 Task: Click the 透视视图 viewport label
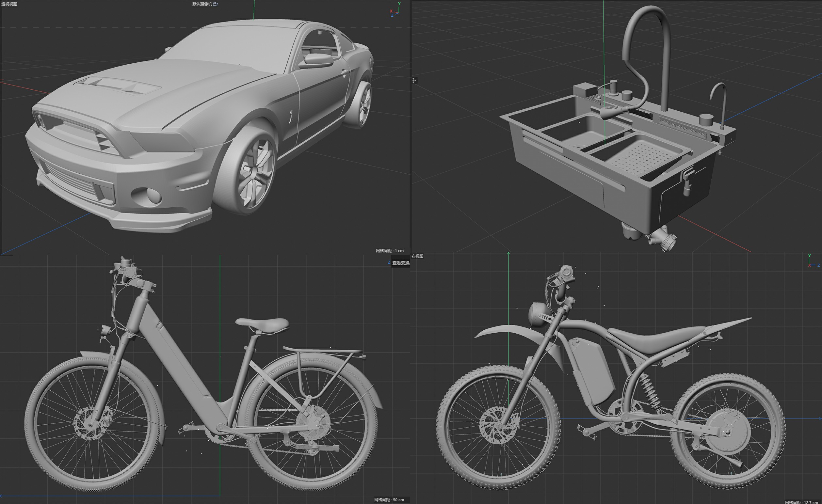[9, 4]
